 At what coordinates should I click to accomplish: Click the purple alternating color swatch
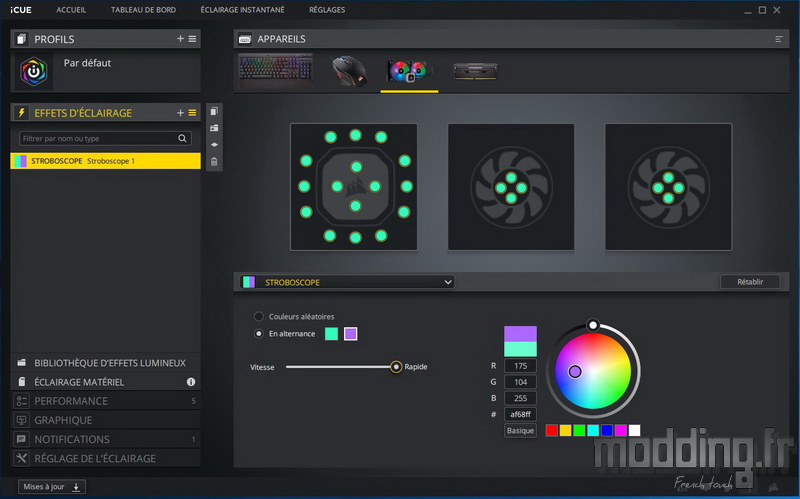[x=351, y=334]
